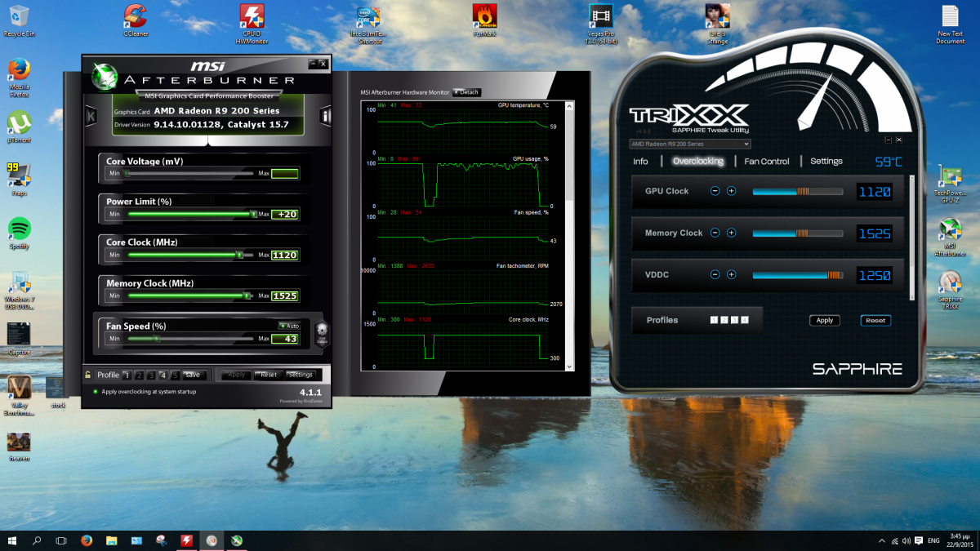Open the Heaven benchmark shortcut
980x551 pixels.
19,445
